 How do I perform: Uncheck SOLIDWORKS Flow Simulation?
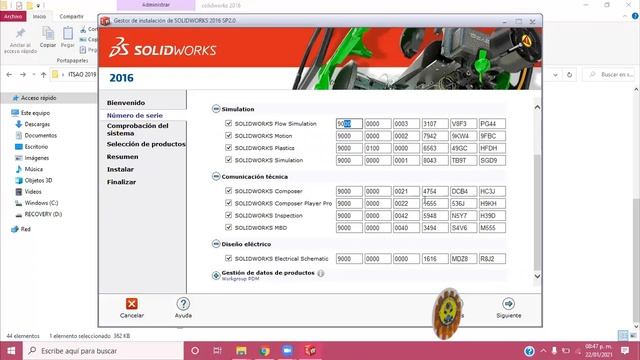coord(229,123)
